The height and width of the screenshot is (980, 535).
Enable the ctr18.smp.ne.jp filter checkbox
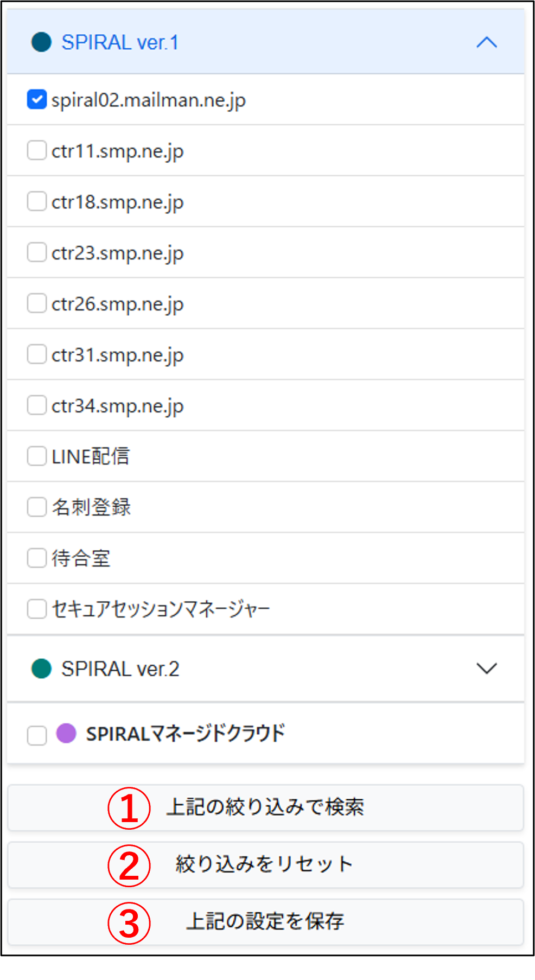coord(37,201)
